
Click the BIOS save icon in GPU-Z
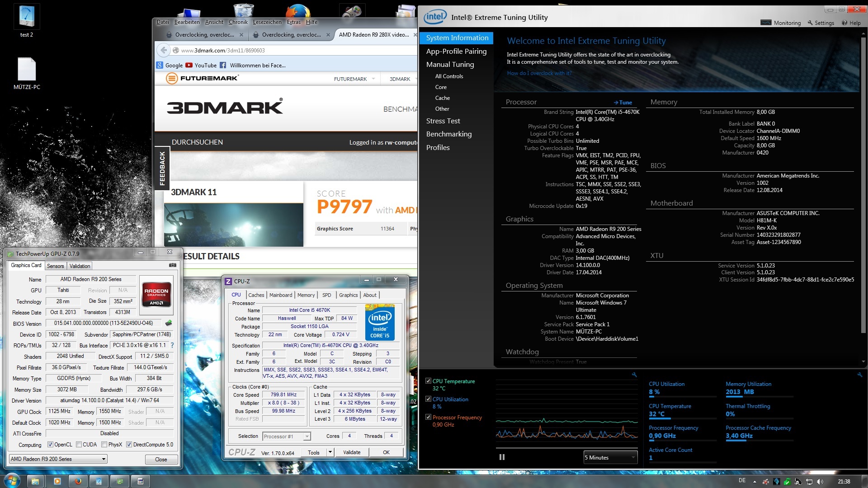[x=169, y=323]
